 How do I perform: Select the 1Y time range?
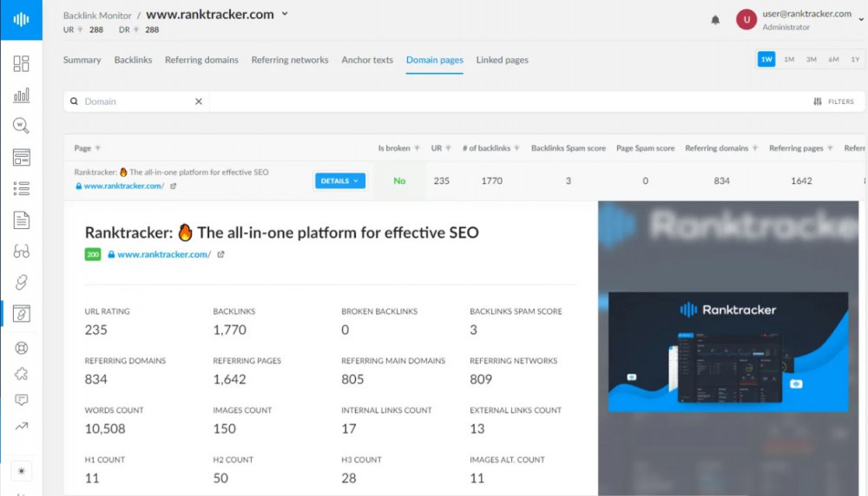coord(855,59)
